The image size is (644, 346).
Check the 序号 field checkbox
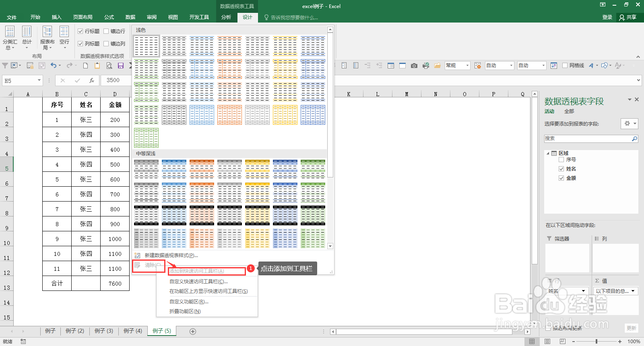(x=561, y=160)
